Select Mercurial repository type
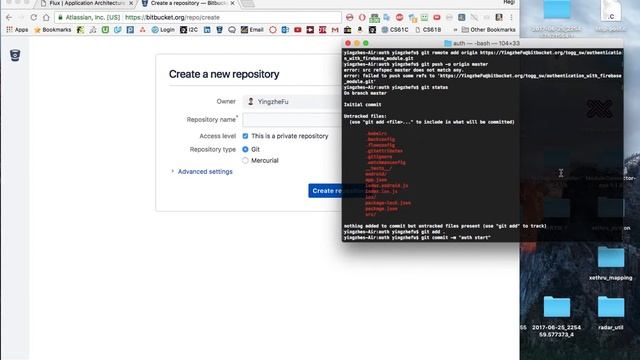640x360 pixels. [245, 160]
